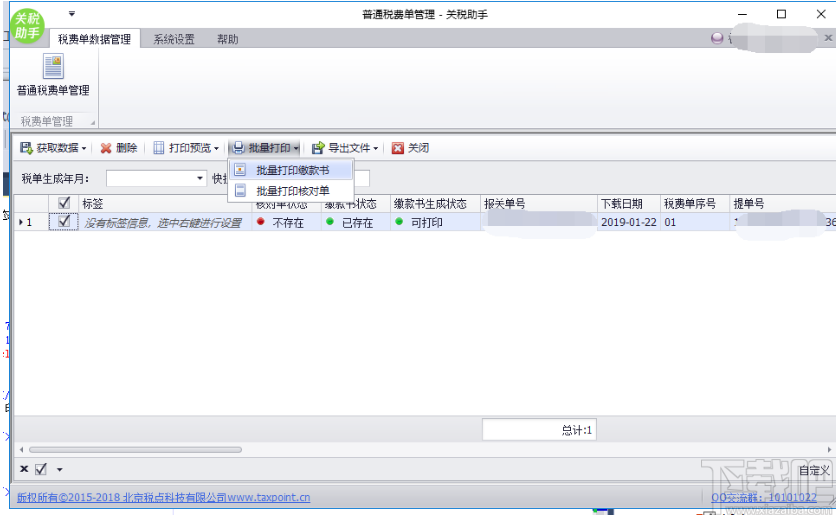Select the 2019-01-22 date cell
Image resolution: width=836 pixels, height=515 pixels.
pyautogui.click(x=629, y=222)
